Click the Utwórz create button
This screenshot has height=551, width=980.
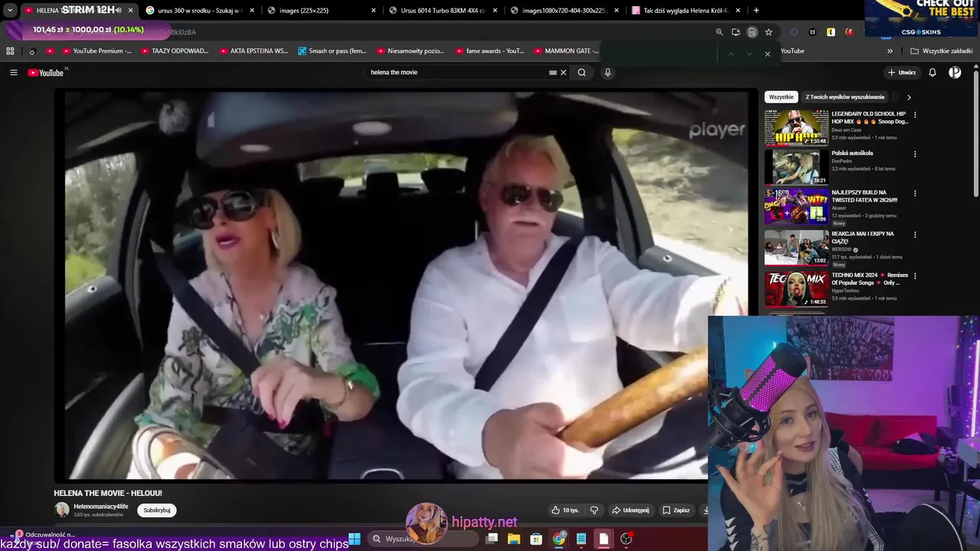tap(902, 73)
